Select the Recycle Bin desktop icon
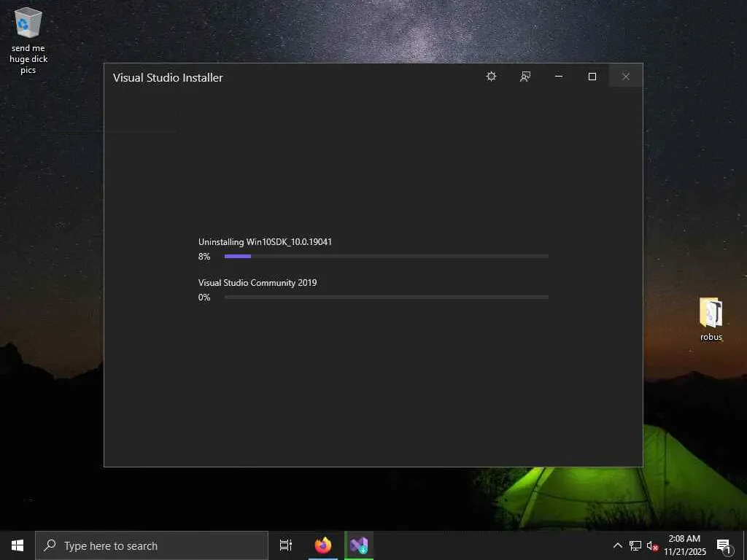This screenshot has height=560, width=747. click(28, 41)
